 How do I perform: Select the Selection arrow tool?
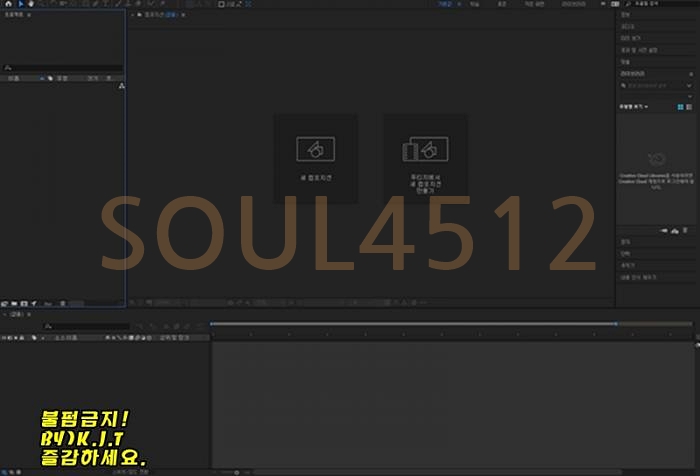tap(20, 4)
